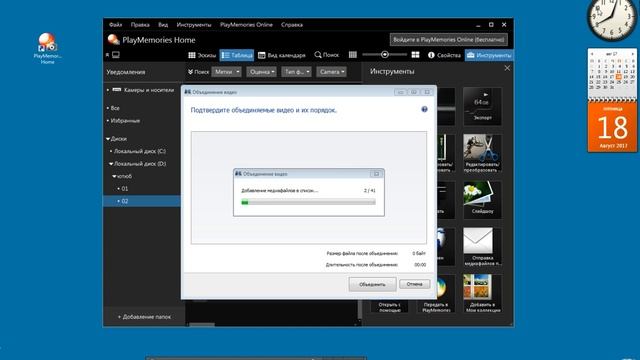640x360 pixels.
Task: Close the Инструменты side panel
Action: 507,68
